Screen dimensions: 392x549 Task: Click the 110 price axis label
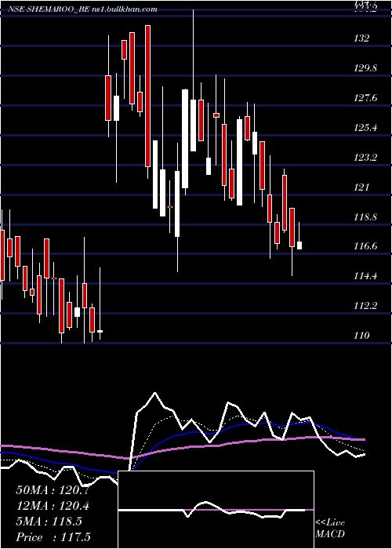[361, 336]
